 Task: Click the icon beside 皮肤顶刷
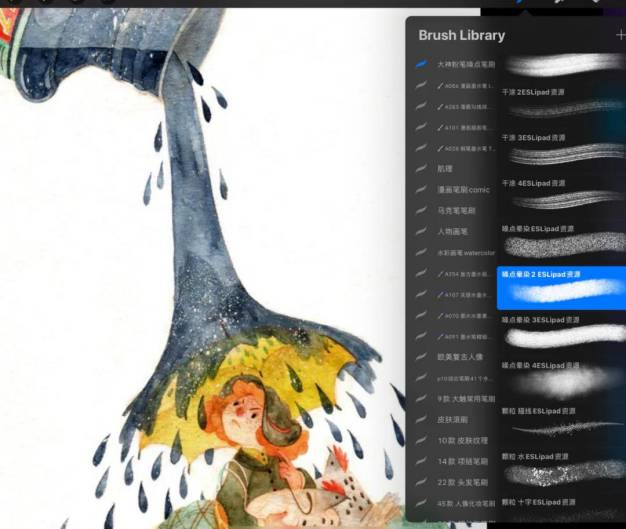point(422,420)
